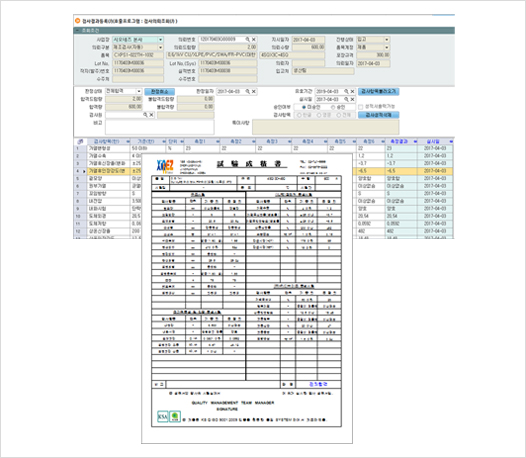Screen dimensions: 526x458
Task: Open the 사업장 dropdown
Action: [160, 40]
